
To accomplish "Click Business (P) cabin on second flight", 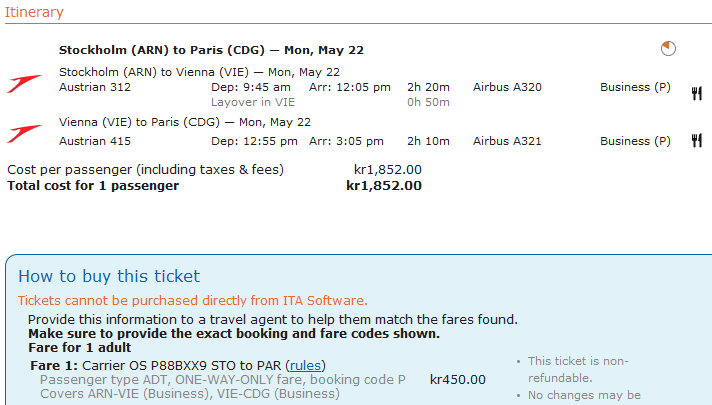I will pos(635,141).
